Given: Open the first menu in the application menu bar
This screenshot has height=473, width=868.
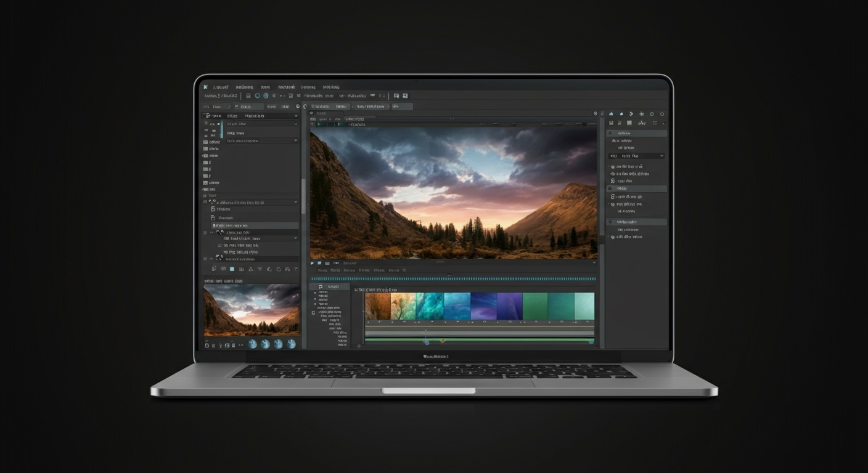Looking at the screenshot, I should point(221,87).
